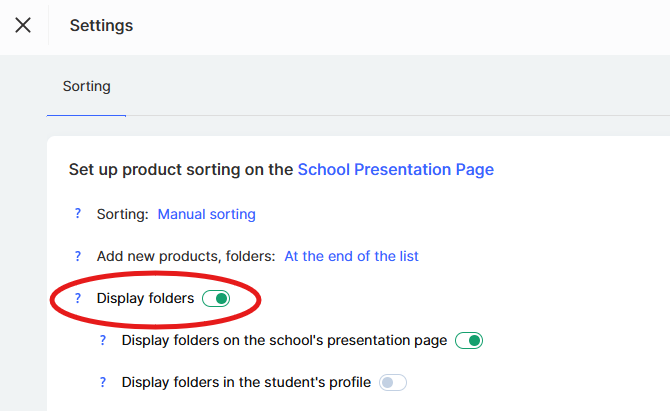Enable Display folders in student's profile toggle
The image size is (670, 411).
[393, 382]
